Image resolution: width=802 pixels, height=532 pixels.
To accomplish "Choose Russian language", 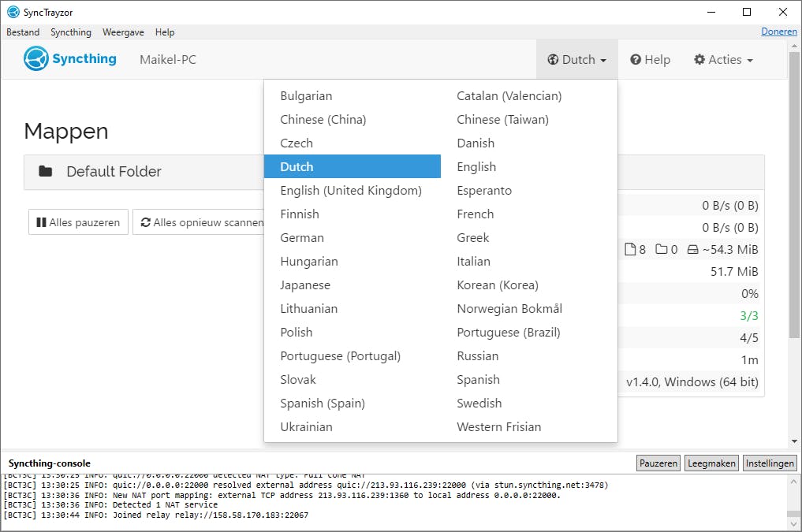I will [529, 355].
